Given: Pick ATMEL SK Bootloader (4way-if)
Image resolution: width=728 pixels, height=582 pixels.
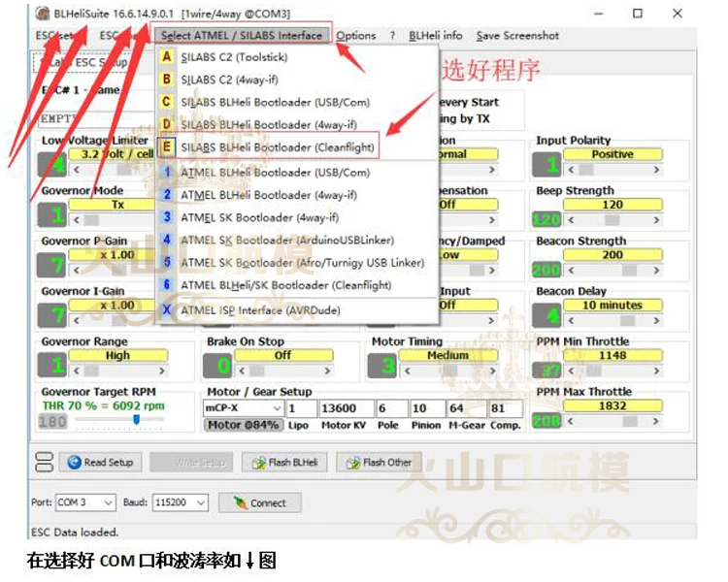Looking at the screenshot, I should coord(259,217).
